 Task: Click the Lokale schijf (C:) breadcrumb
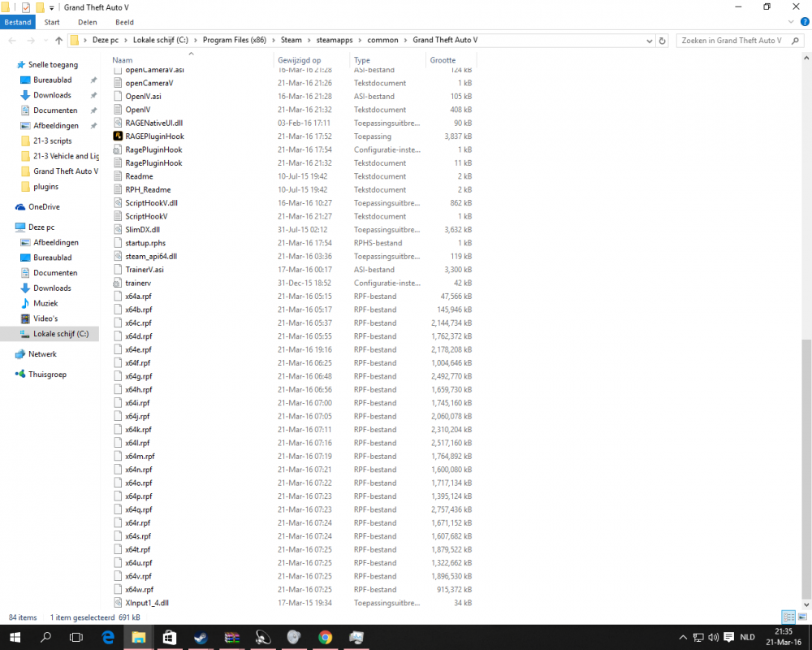click(161, 40)
